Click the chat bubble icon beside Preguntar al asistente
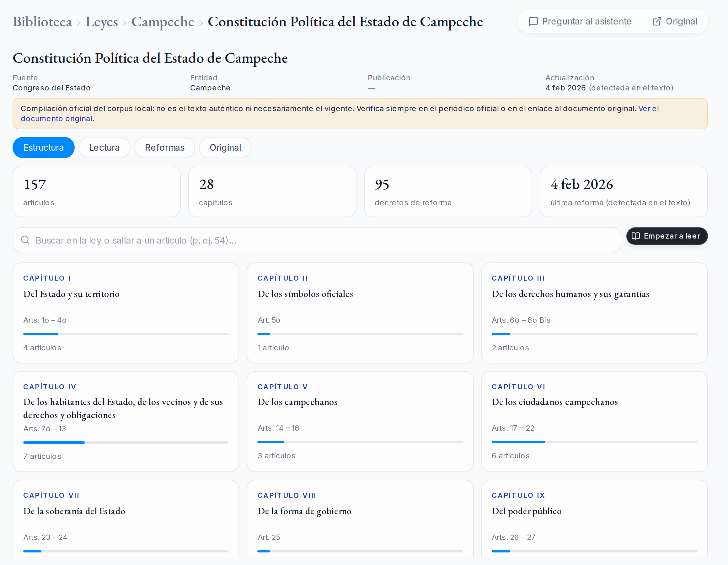 tap(533, 22)
